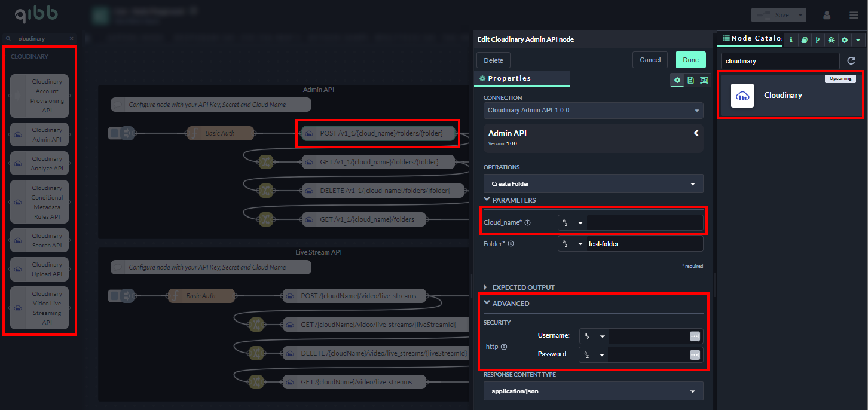Open node description document icon
Image resolution: width=868 pixels, height=410 pixels.
point(690,80)
